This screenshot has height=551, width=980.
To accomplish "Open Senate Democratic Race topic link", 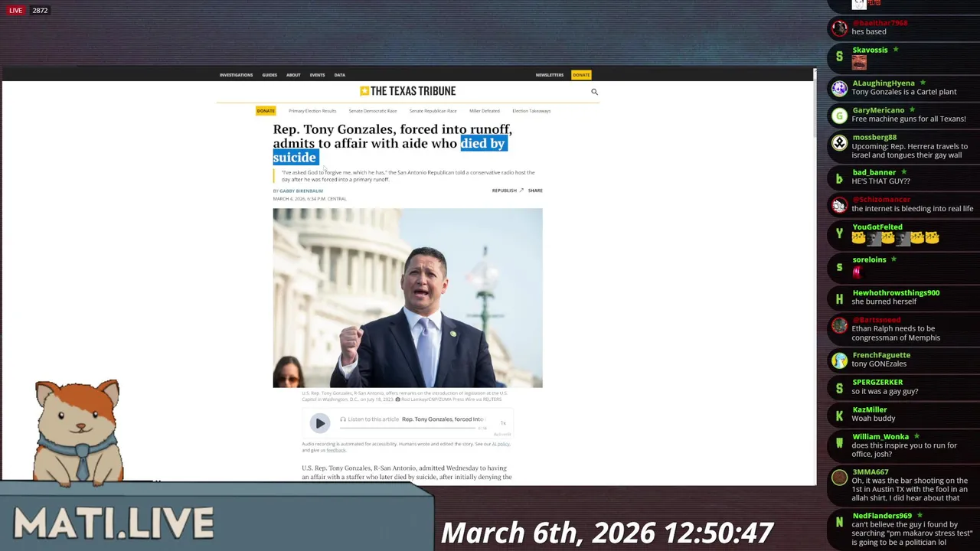I will point(373,111).
